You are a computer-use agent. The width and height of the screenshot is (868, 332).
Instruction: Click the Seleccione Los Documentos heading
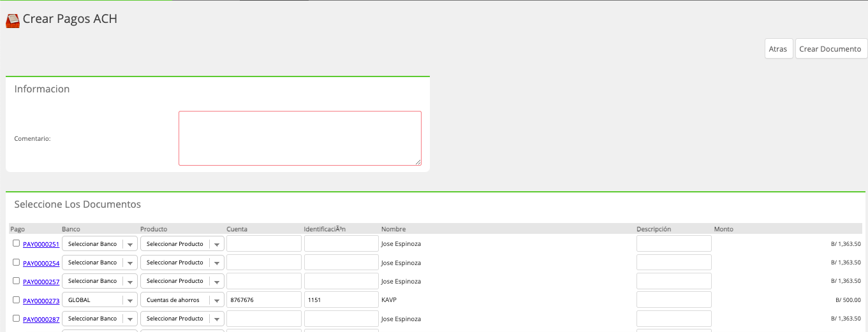(78, 205)
